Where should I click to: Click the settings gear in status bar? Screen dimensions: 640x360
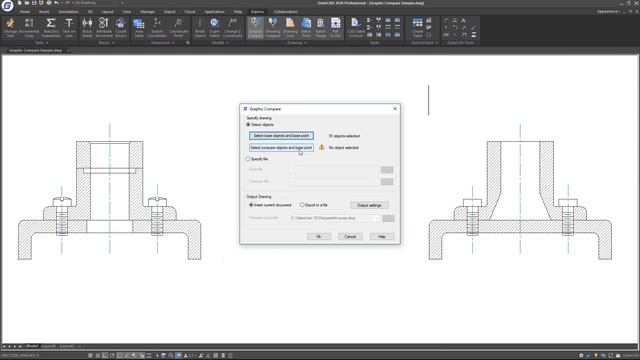[581, 356]
